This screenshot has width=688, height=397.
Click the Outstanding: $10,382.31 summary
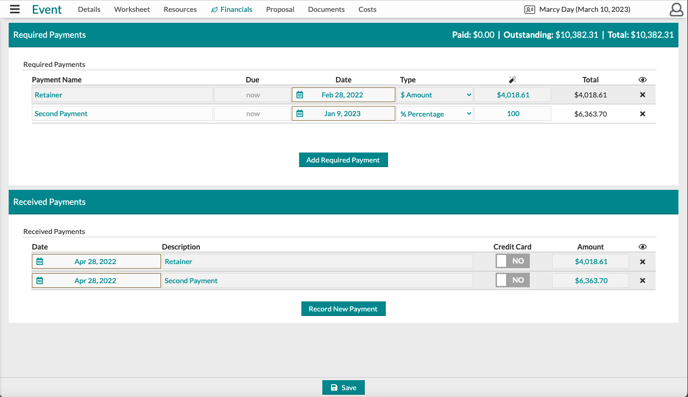[x=551, y=35]
